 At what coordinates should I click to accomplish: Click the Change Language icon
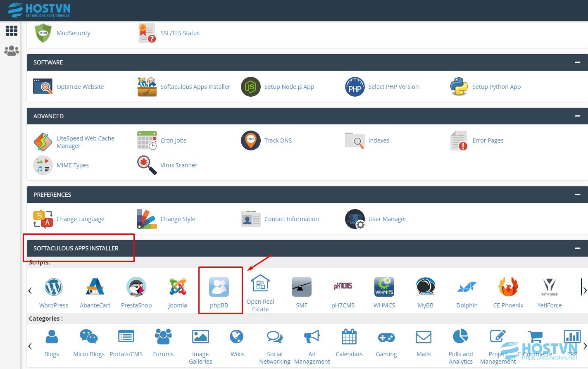43,219
